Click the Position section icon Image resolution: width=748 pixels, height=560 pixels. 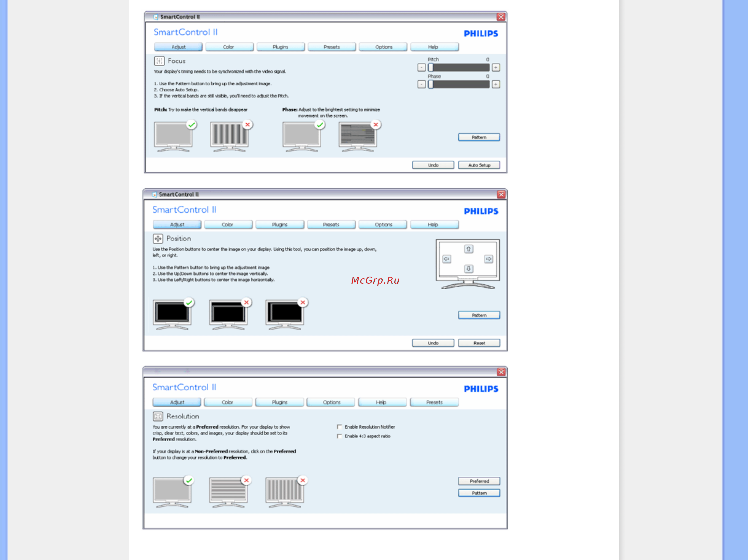click(x=158, y=239)
